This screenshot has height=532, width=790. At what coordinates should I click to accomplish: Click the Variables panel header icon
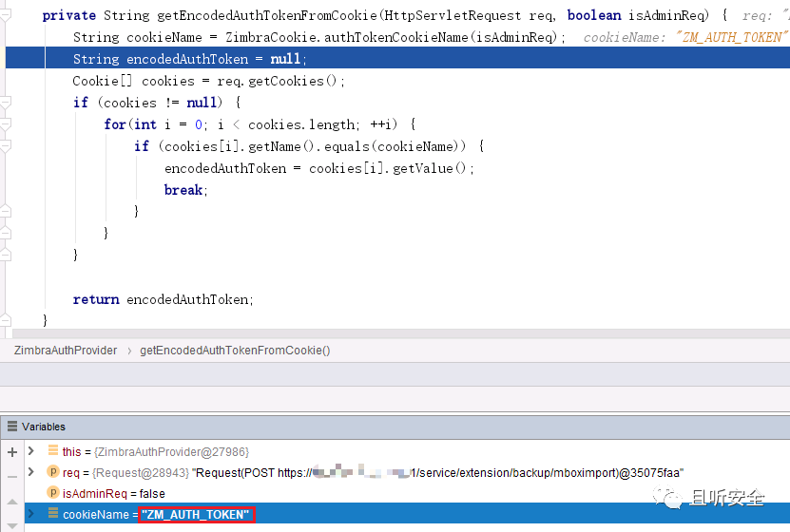[12, 427]
